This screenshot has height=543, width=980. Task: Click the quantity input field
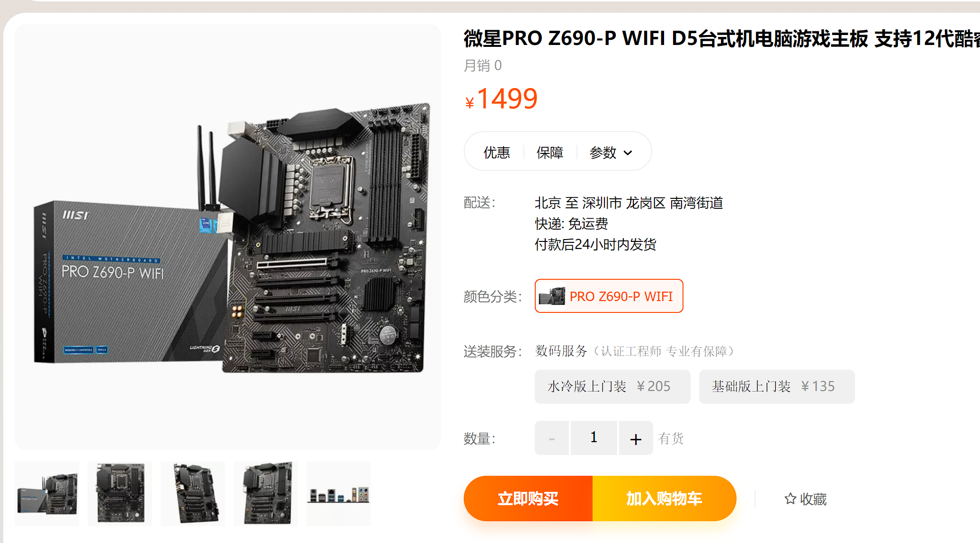pyautogui.click(x=594, y=438)
